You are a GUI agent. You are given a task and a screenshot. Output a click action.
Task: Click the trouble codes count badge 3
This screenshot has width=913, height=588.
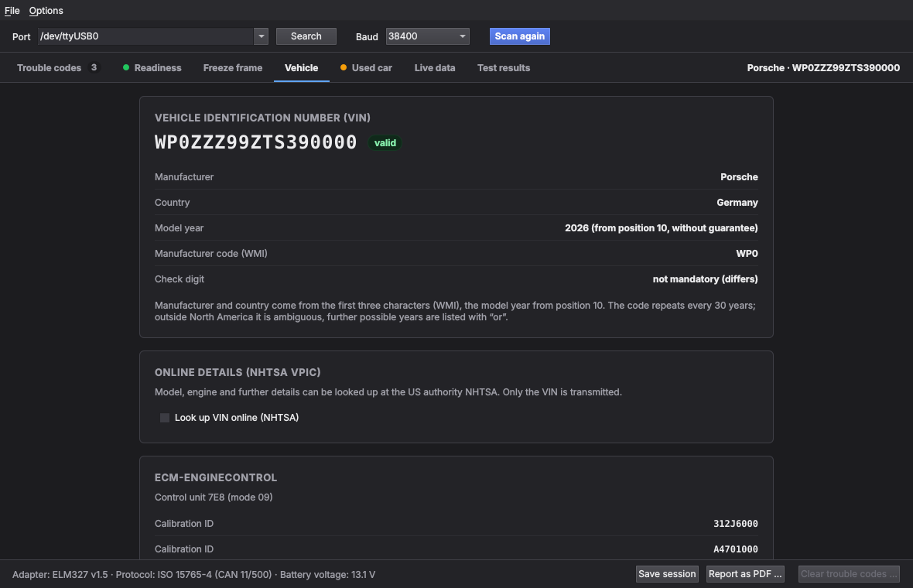click(x=94, y=67)
